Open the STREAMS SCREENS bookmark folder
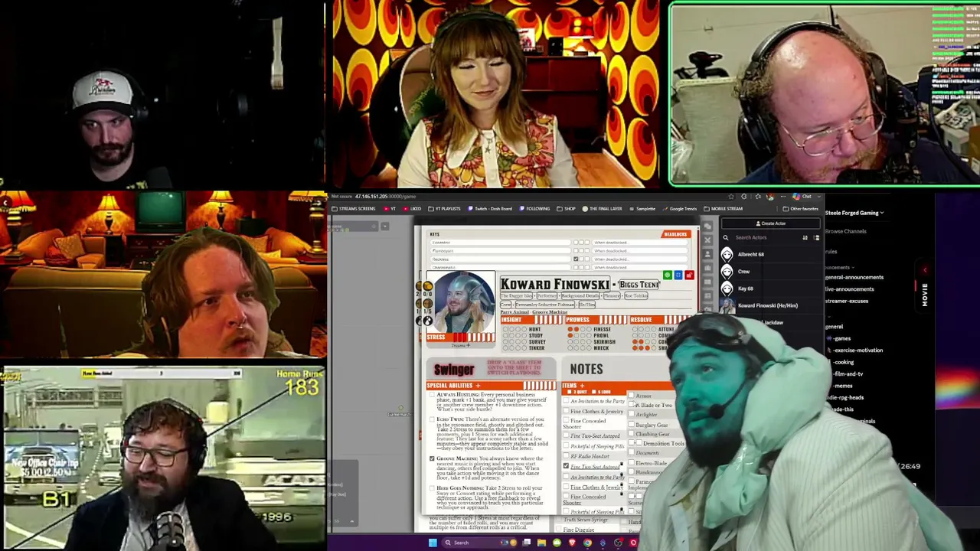The image size is (980, 551). [353, 209]
